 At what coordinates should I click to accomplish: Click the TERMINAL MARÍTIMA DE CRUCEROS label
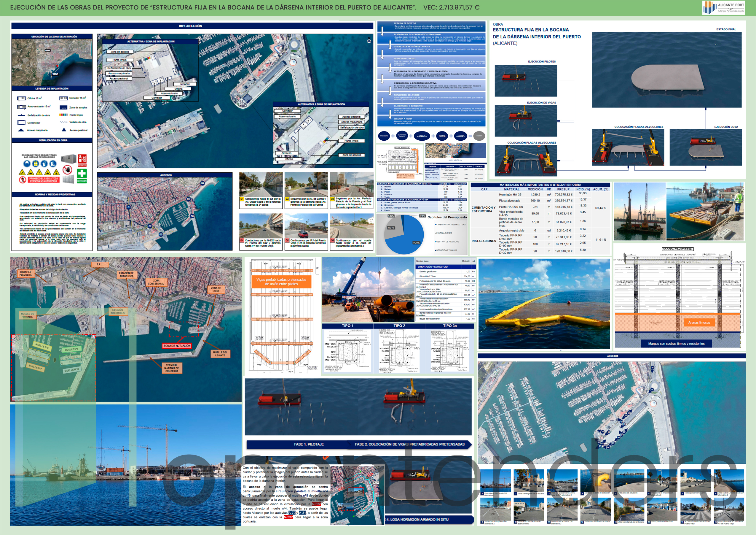[x=172, y=368]
